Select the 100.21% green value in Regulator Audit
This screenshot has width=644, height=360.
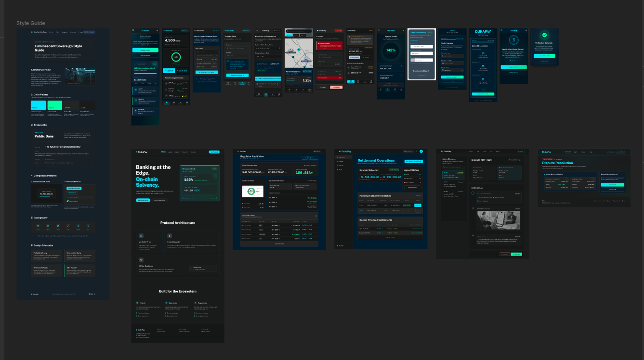click(x=304, y=172)
